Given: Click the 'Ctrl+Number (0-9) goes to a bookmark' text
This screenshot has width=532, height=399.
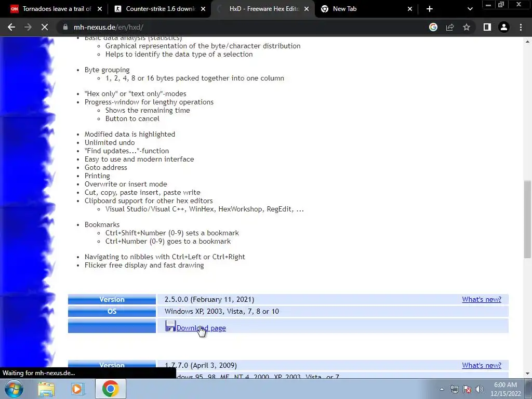Looking at the screenshot, I should click(168, 241).
